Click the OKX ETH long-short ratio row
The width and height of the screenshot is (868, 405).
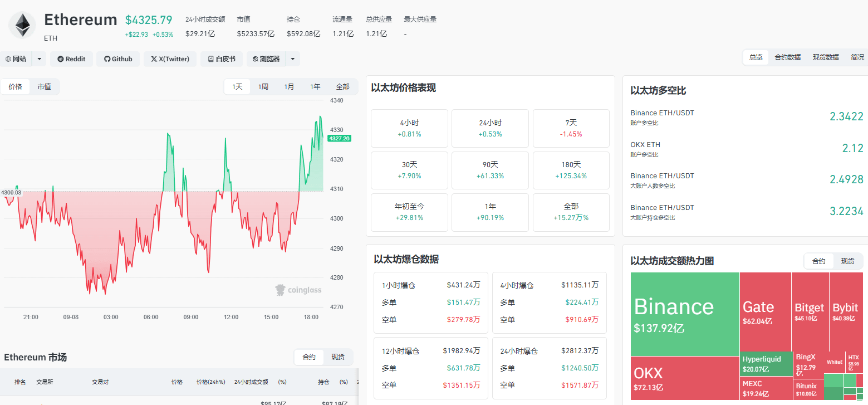pyautogui.click(x=747, y=148)
